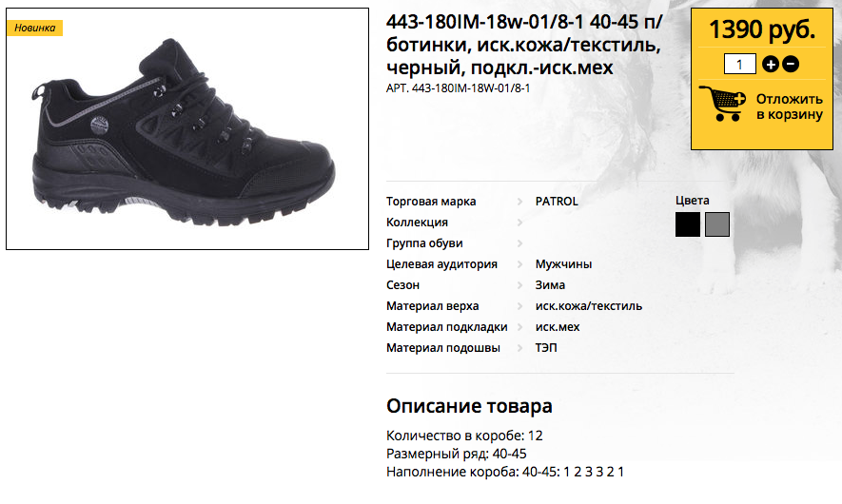This screenshot has height=504, width=842.
Task: Click the chevron beside Коллекция
Action: click(x=519, y=223)
